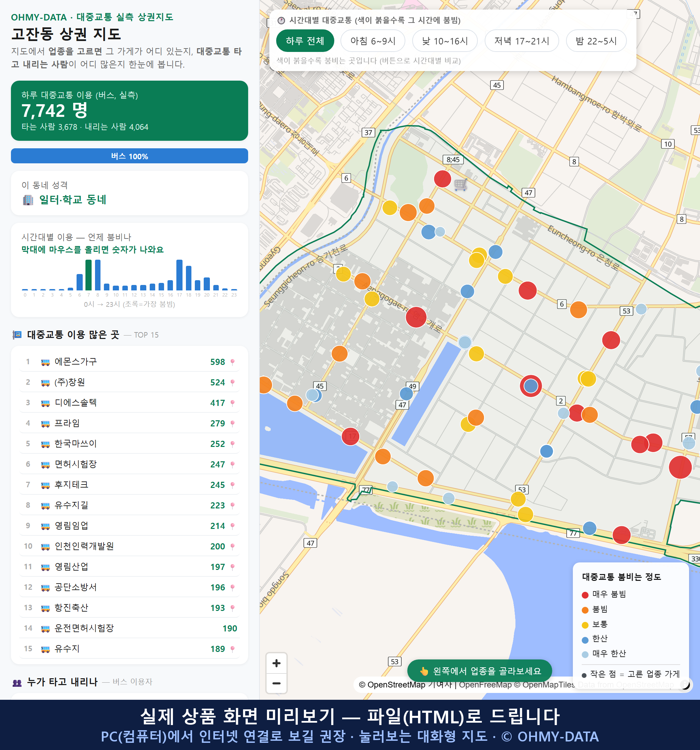This screenshot has height=750, width=700.
Task: Click the red stop marker beside cart icon
Action: click(x=442, y=179)
